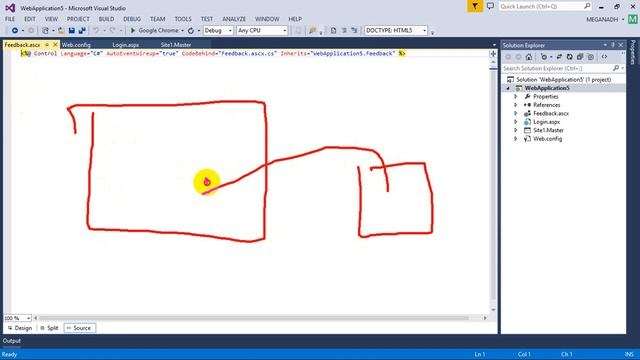Click Solution Explorer Collapse All icon
640x360 pixels.
(580, 57)
